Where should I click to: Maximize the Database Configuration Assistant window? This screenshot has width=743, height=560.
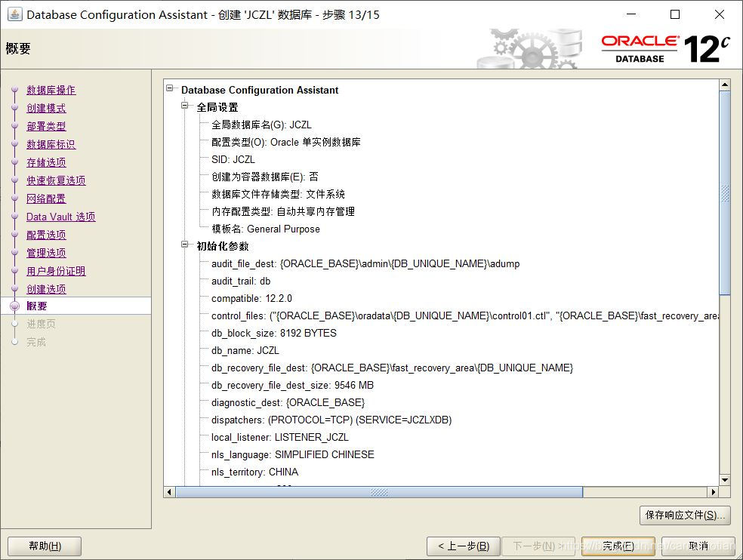(x=675, y=14)
